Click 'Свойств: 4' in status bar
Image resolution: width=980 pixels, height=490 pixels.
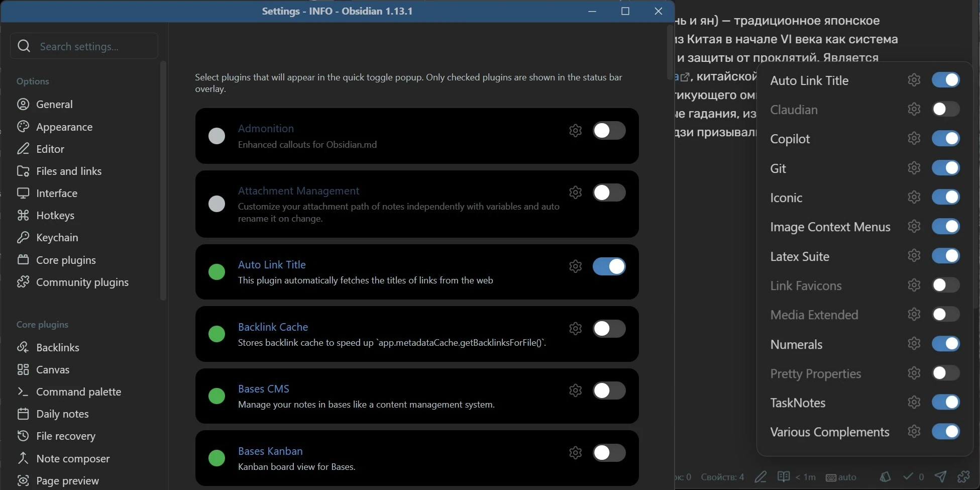722,477
